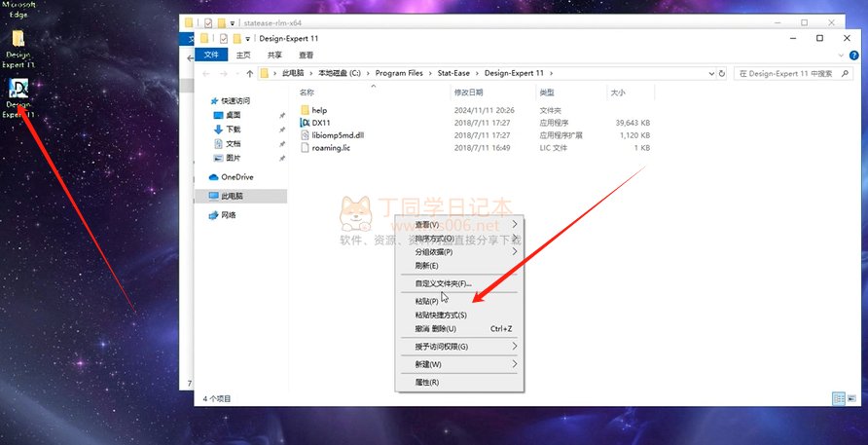Unpin 桌面 using its pin icon
Image resolution: width=868 pixels, height=445 pixels.
pos(282,115)
